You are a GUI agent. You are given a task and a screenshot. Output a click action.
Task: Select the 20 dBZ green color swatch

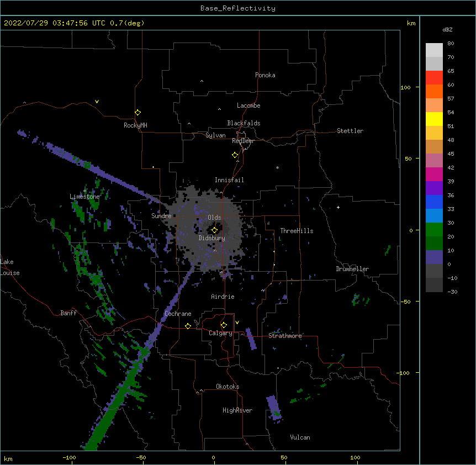point(434,230)
